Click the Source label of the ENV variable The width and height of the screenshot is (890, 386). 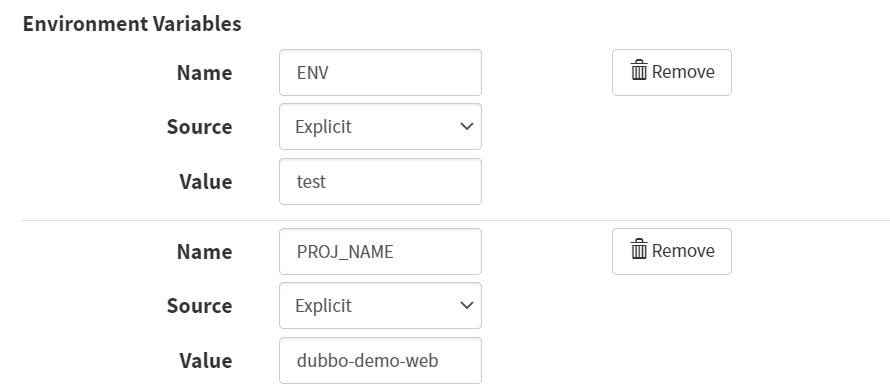pos(199,127)
